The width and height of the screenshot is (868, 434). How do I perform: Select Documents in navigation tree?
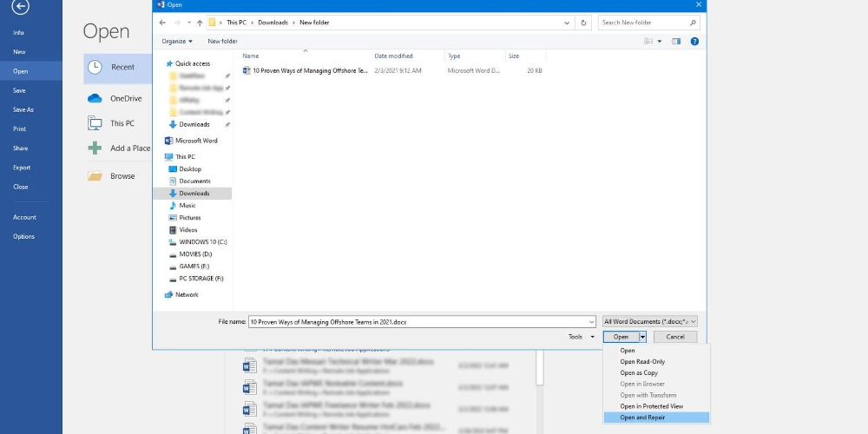[x=194, y=181]
